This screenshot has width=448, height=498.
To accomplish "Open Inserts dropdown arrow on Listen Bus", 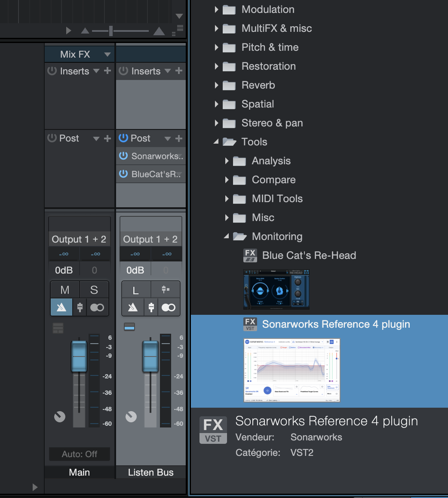I will click(x=168, y=71).
